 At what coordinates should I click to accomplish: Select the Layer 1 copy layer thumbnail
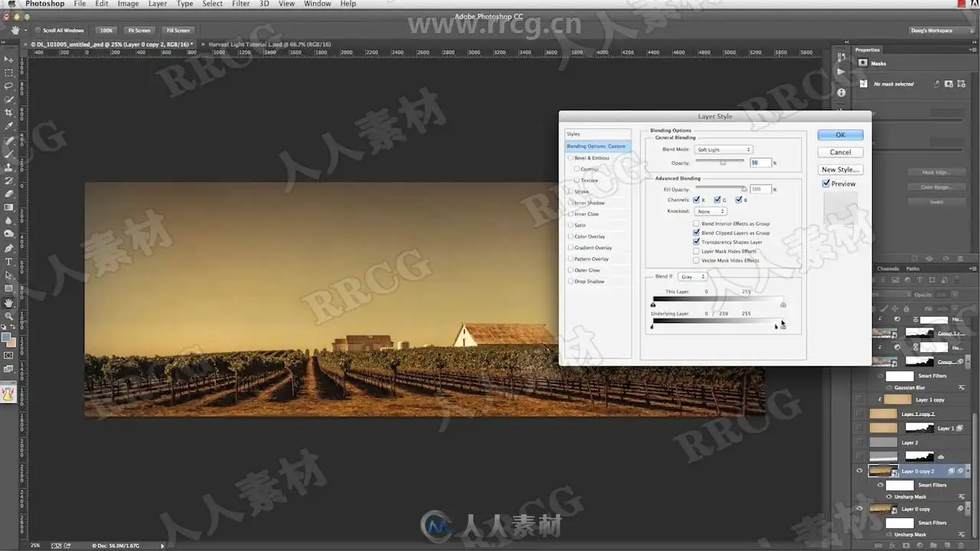898,399
